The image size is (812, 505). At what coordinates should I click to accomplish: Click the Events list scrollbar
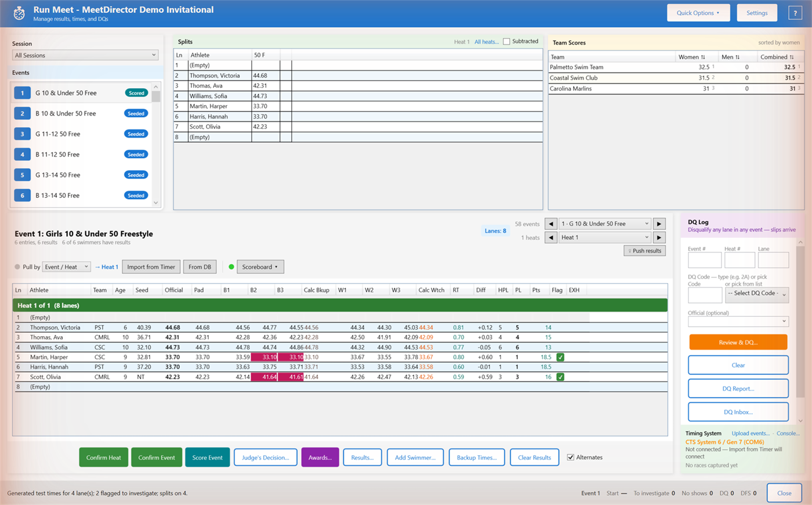(155, 145)
